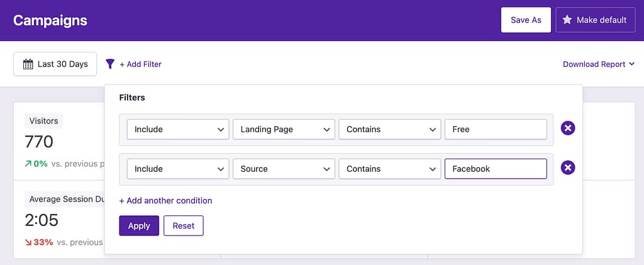The width and height of the screenshot is (644, 265).
Task: Expand second row Include dropdown
Action: 178,169
